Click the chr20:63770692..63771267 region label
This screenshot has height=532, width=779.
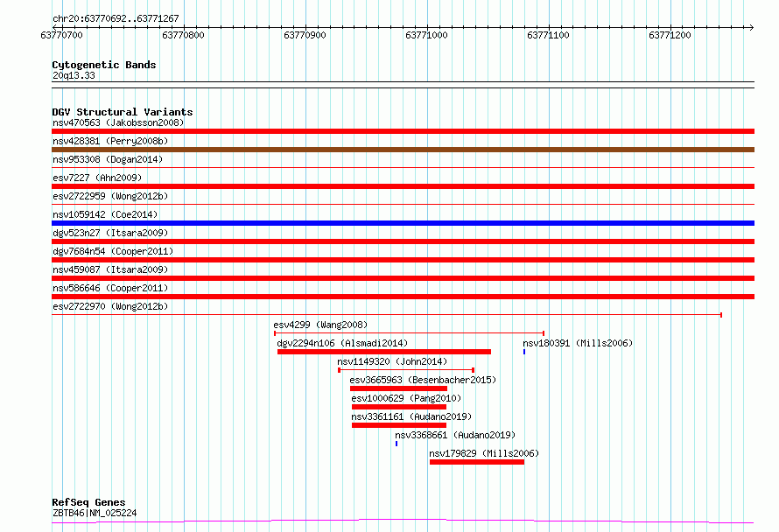[116, 18]
